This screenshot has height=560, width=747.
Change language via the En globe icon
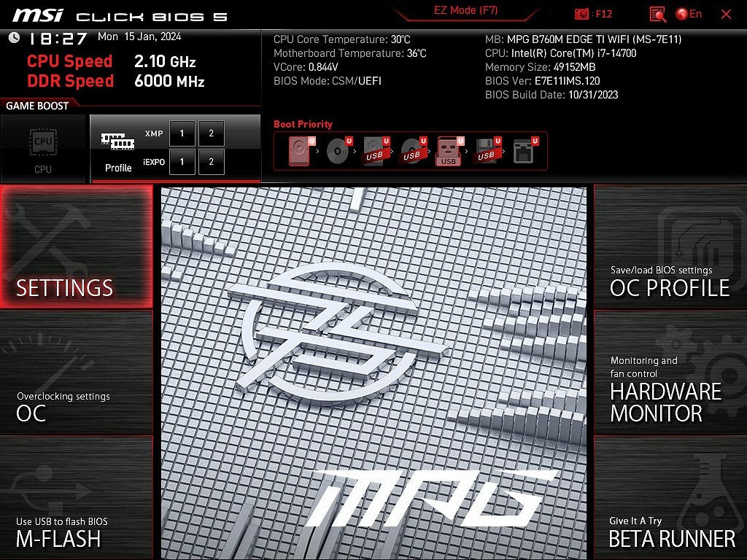pyautogui.click(x=689, y=14)
